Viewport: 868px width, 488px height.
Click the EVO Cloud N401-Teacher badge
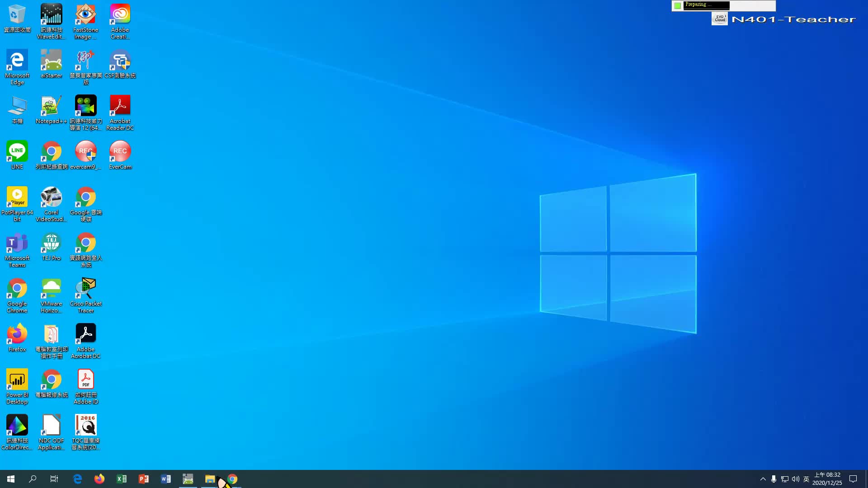784,19
